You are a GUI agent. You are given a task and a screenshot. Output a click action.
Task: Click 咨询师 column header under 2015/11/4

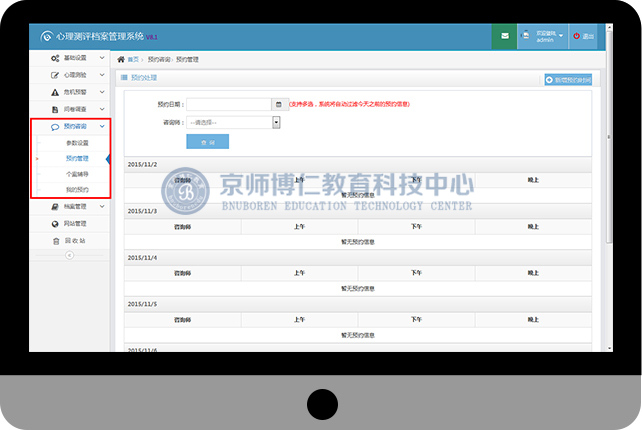pos(183,274)
